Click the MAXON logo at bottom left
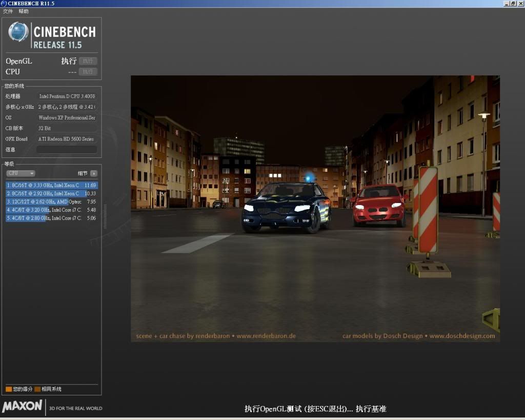The width and height of the screenshot is (525, 420). (22, 406)
